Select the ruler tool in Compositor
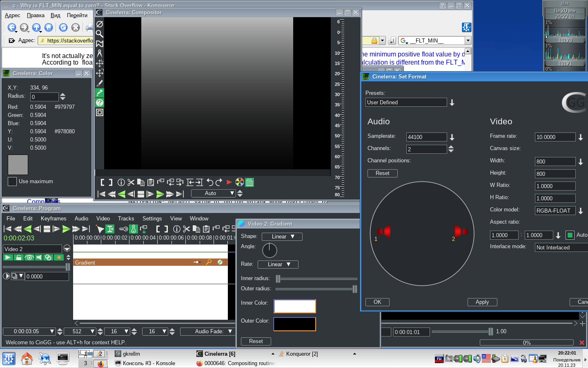This screenshot has width=588, height=368. point(100,54)
